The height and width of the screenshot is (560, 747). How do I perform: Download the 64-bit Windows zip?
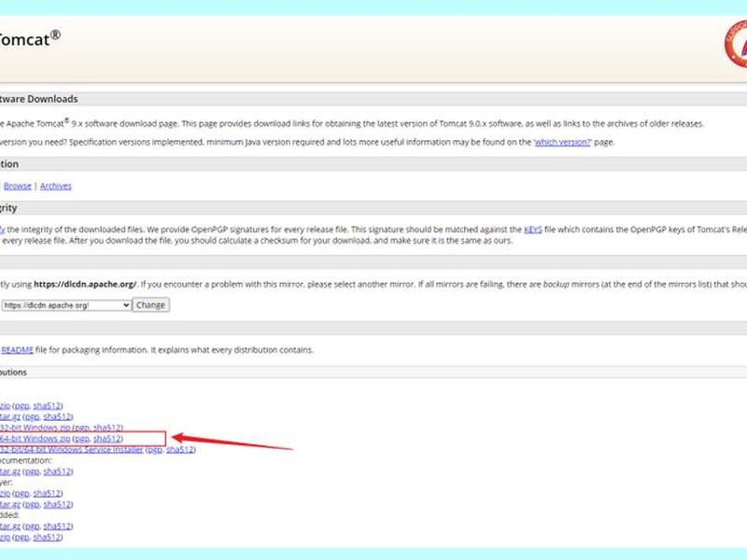(x=35, y=439)
